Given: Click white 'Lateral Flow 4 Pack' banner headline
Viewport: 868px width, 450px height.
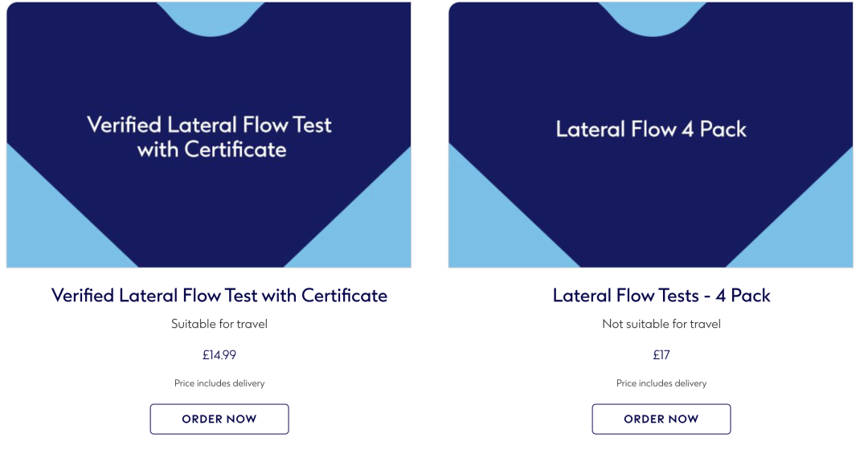Looking at the screenshot, I should tap(652, 129).
